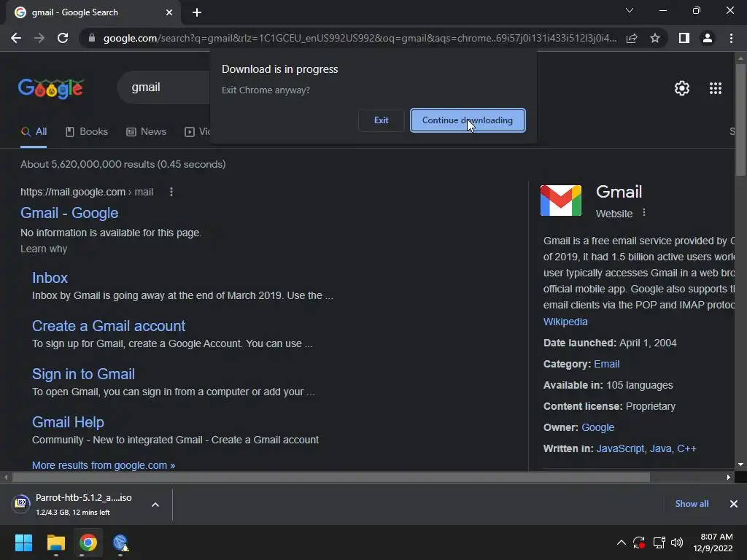Open the Gmail Help link
747x560 pixels.
[68, 422]
